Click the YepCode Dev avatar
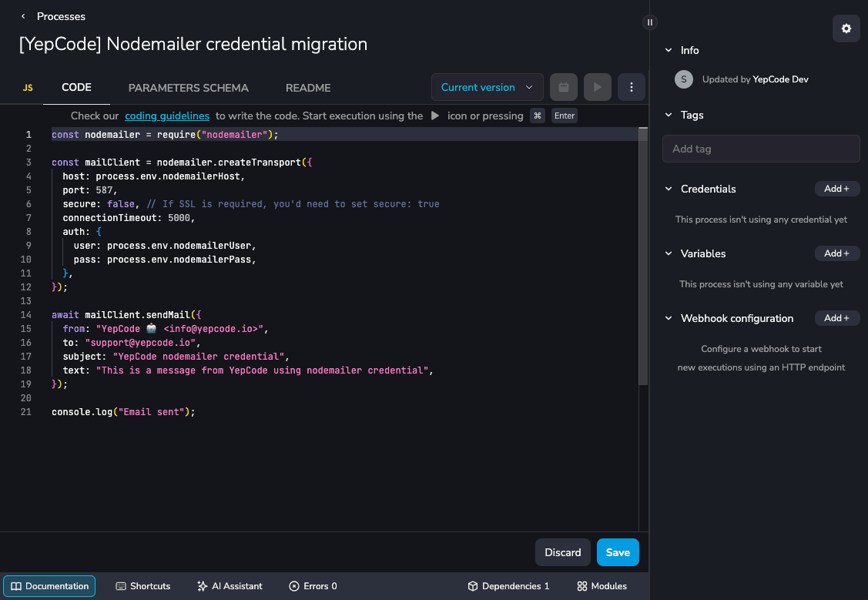868x600 pixels. tap(684, 79)
